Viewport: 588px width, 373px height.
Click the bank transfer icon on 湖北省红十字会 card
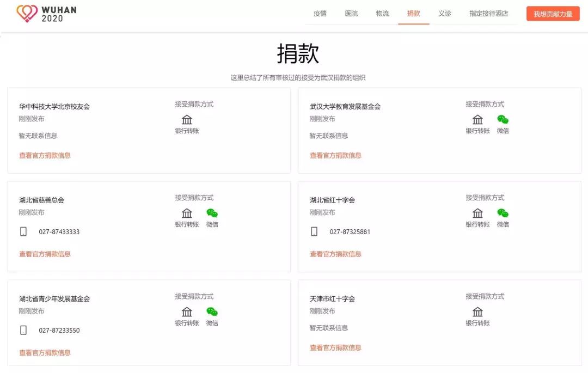point(478,213)
